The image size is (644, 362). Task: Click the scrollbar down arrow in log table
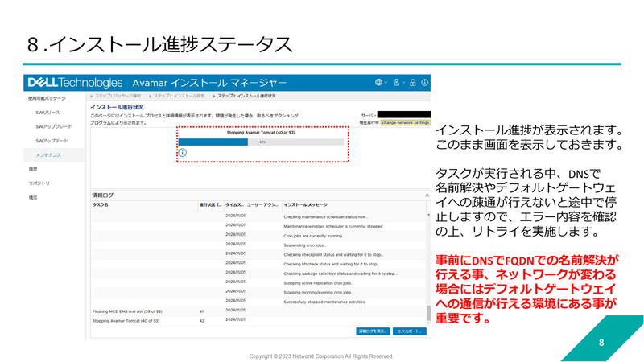(x=428, y=323)
